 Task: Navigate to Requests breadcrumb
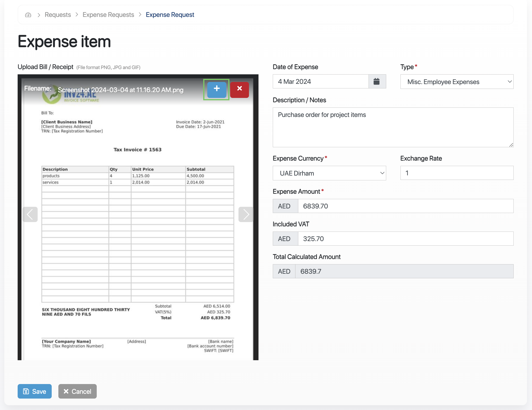[x=58, y=15]
